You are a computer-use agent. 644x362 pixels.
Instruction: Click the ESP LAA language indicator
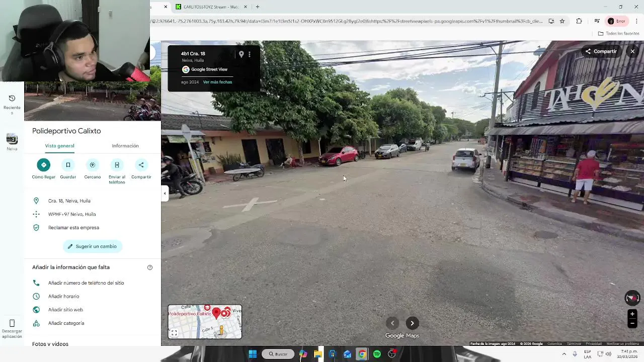tap(588, 354)
